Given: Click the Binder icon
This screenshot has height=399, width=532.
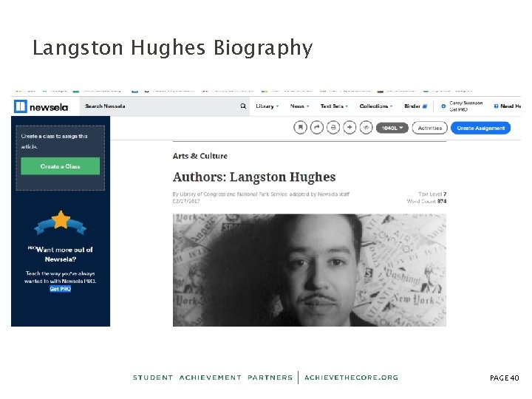Looking at the screenshot, I should [x=425, y=106].
